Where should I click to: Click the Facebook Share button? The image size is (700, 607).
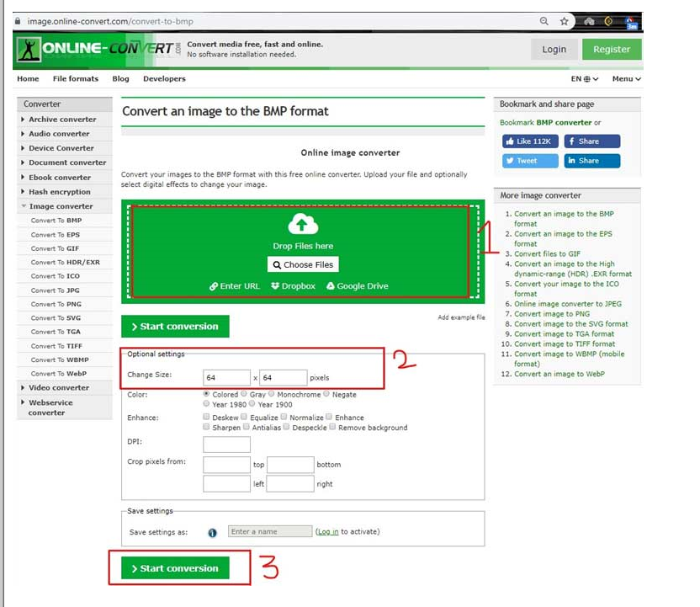point(592,141)
